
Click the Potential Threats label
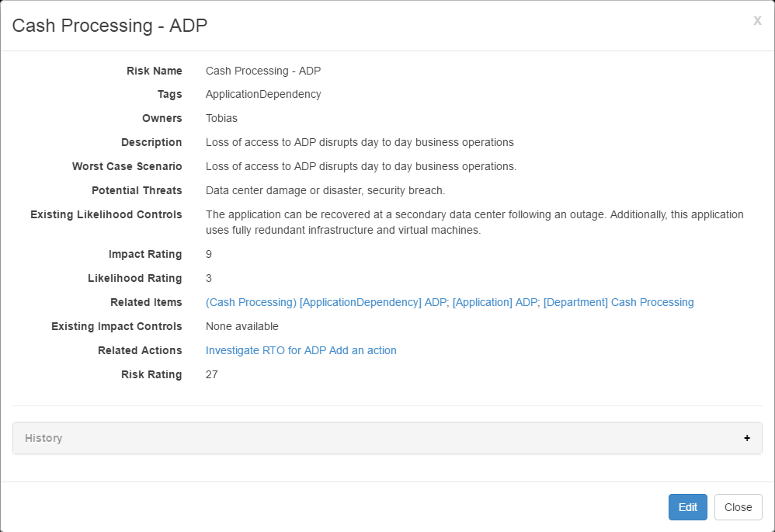(x=137, y=191)
